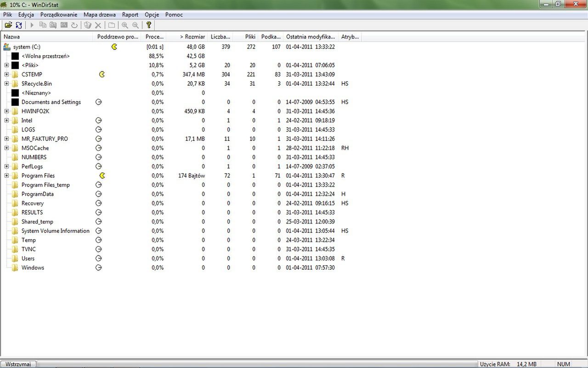Screen dimensions: 588x368
Task: Click the empty folder toolbar icon
Action: (112, 25)
